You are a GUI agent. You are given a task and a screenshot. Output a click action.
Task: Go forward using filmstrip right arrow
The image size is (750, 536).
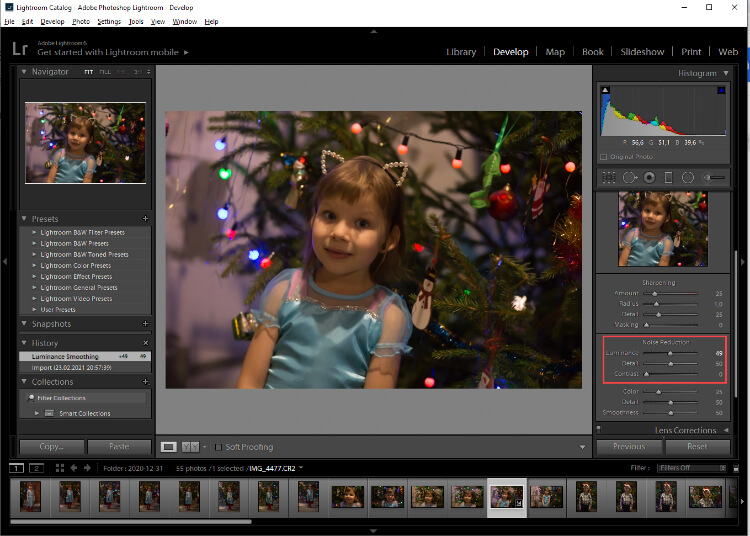[x=87, y=468]
